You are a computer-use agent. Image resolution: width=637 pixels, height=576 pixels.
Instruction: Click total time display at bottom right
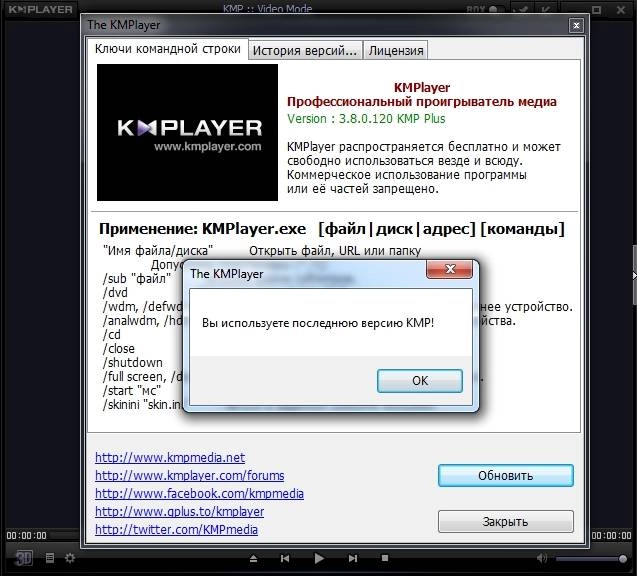click(611, 535)
